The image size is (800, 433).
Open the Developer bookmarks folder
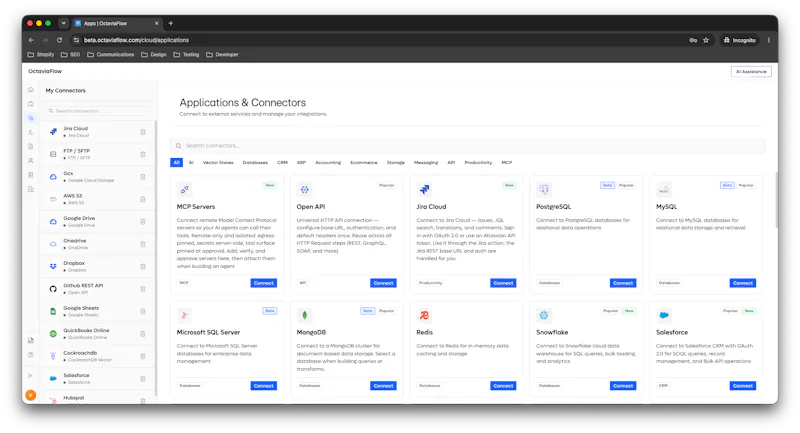click(x=222, y=55)
